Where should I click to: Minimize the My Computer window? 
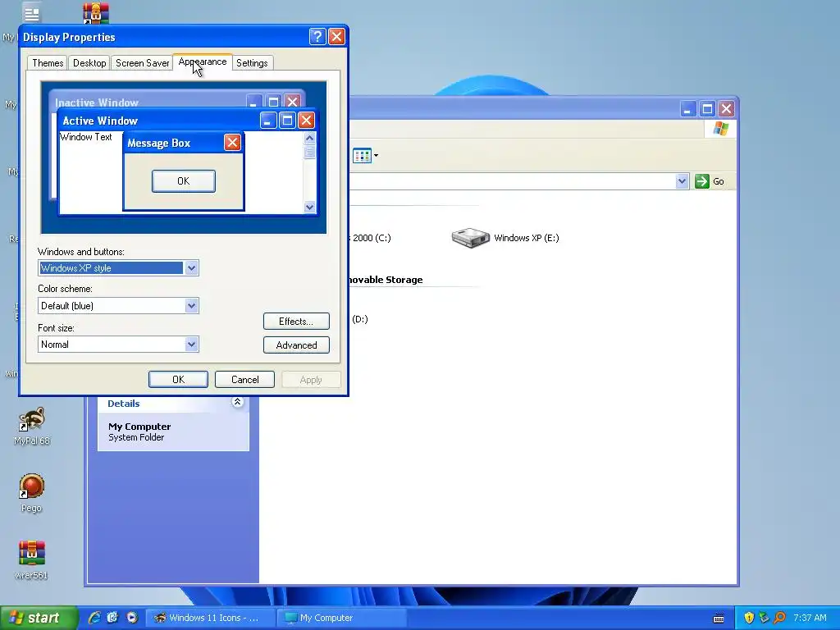coord(688,109)
